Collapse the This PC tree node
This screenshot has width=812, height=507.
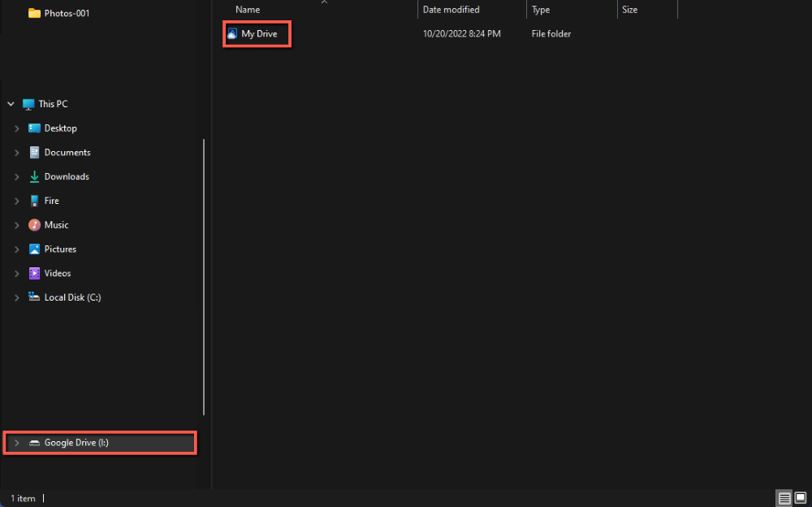coord(11,104)
